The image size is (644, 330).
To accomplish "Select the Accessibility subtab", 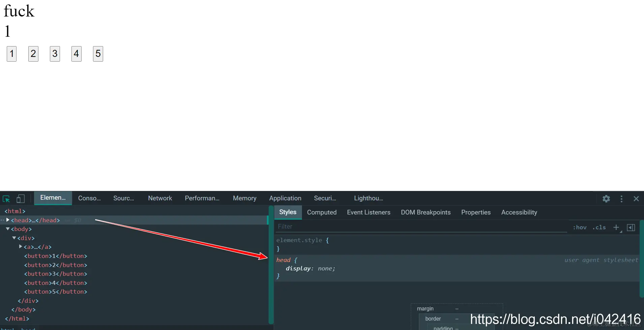I will pyautogui.click(x=519, y=212).
